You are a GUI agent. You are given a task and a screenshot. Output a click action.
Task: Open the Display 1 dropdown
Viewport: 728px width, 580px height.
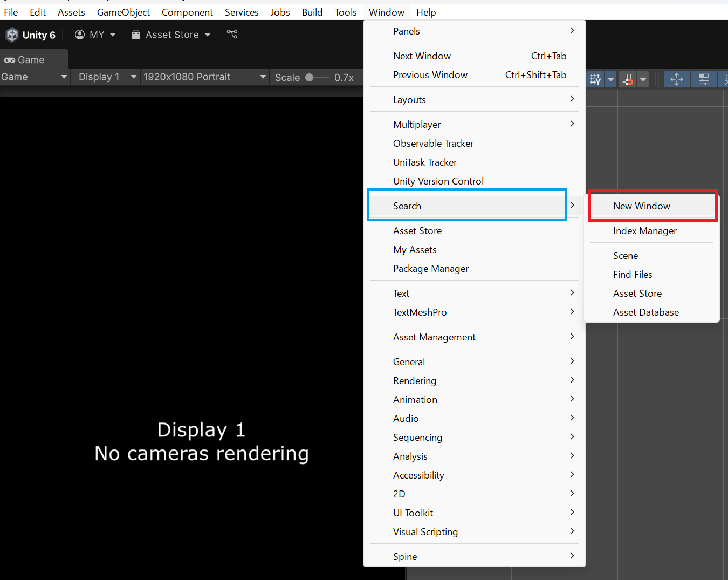(107, 77)
